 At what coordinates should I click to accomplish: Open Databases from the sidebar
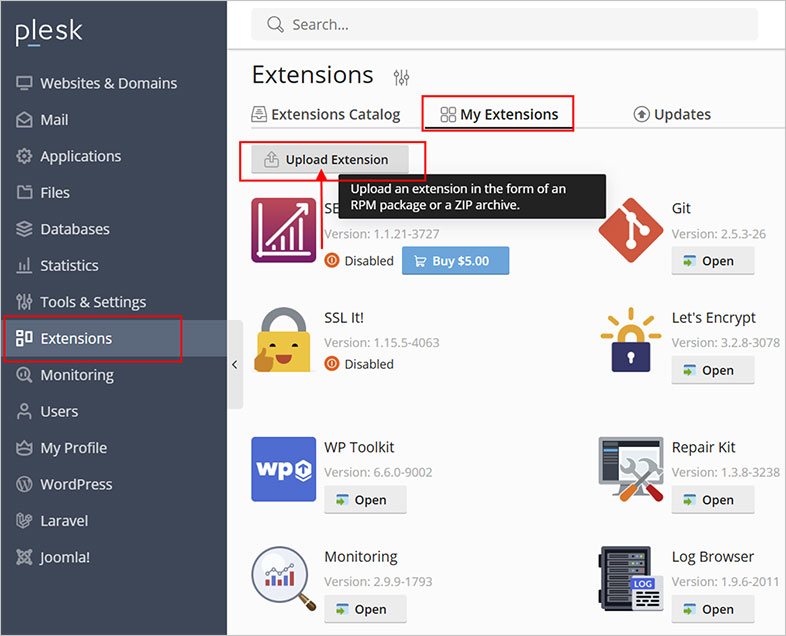tap(75, 229)
